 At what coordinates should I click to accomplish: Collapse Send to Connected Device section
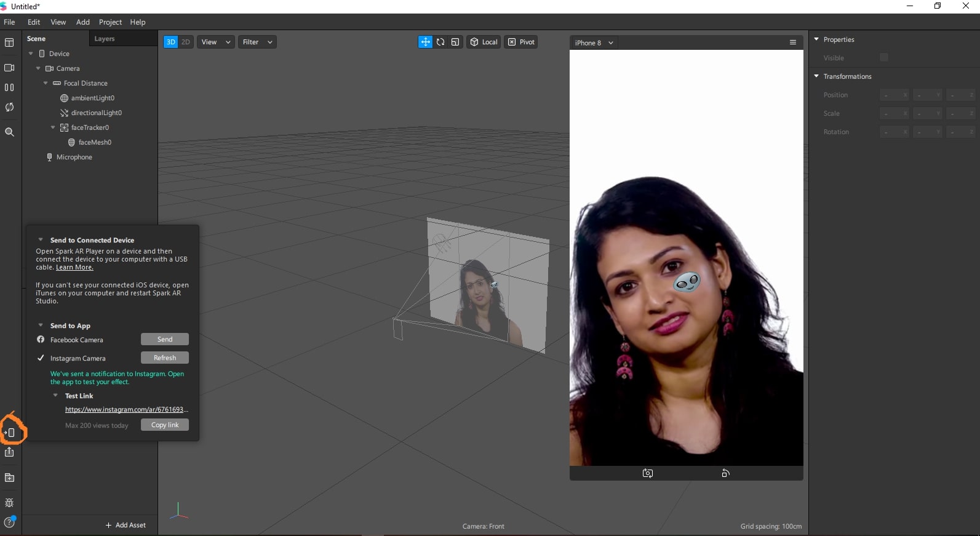(41, 240)
